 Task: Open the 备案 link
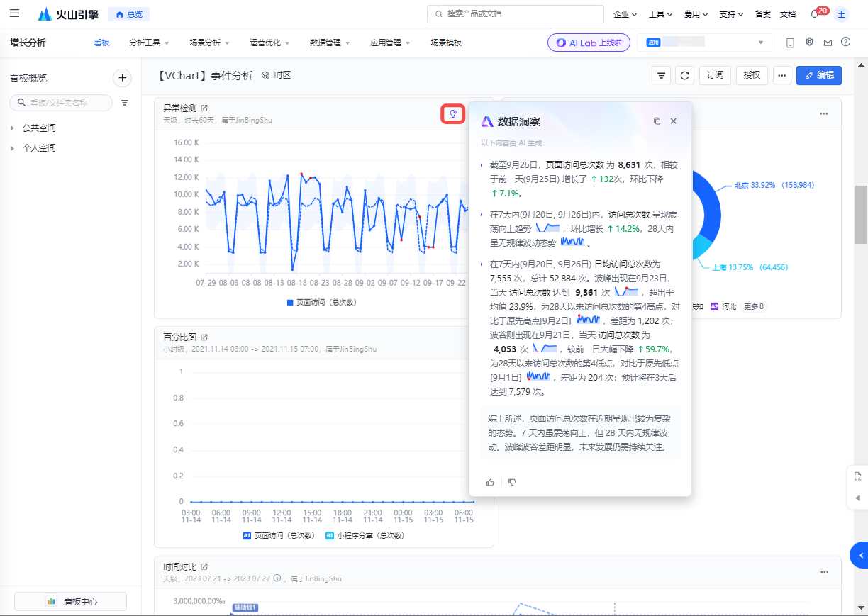click(x=763, y=14)
